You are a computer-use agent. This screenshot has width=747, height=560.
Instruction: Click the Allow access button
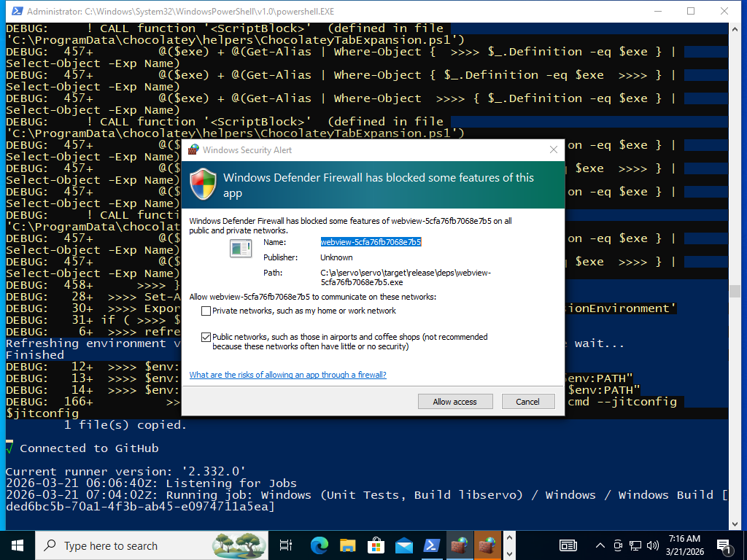click(x=454, y=402)
